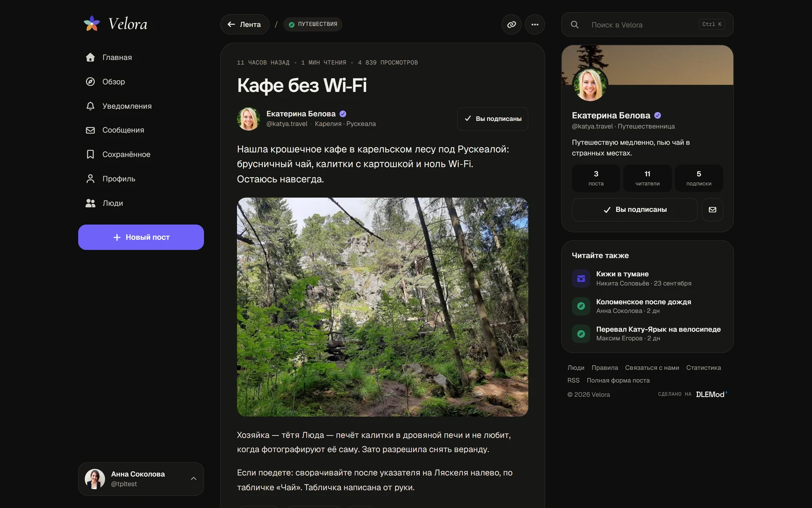Open the three-dots post options menu
812x508 pixels.
coord(535,24)
